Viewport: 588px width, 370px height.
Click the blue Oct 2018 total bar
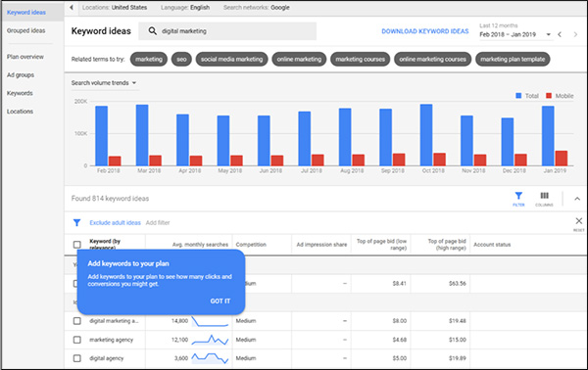click(x=426, y=135)
